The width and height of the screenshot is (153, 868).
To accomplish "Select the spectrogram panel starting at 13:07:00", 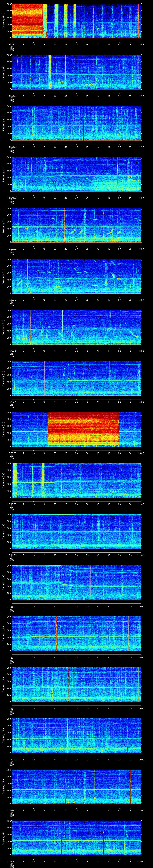I will 76,327.
